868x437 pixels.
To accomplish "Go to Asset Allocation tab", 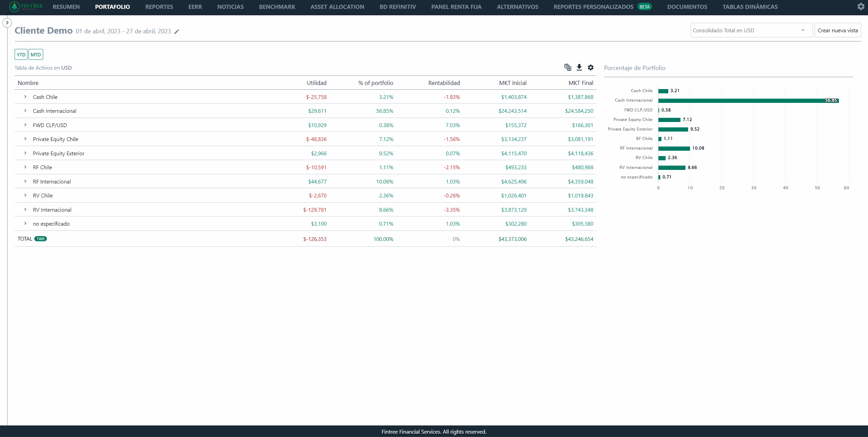I will pos(337,7).
